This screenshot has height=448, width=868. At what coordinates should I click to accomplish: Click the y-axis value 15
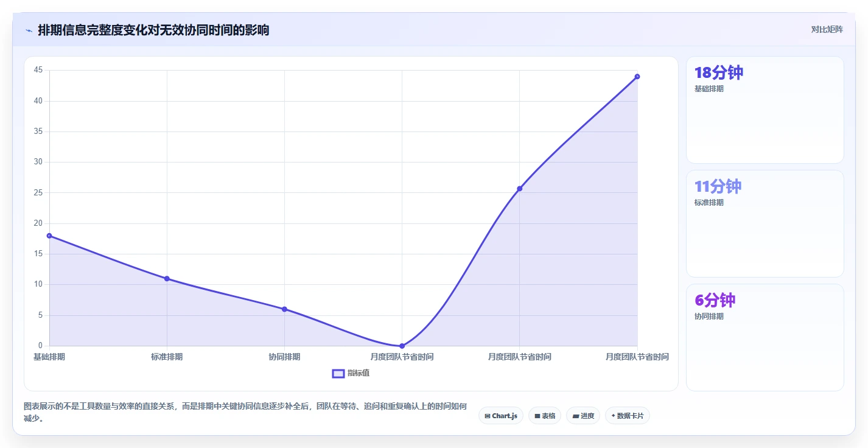tap(38, 254)
